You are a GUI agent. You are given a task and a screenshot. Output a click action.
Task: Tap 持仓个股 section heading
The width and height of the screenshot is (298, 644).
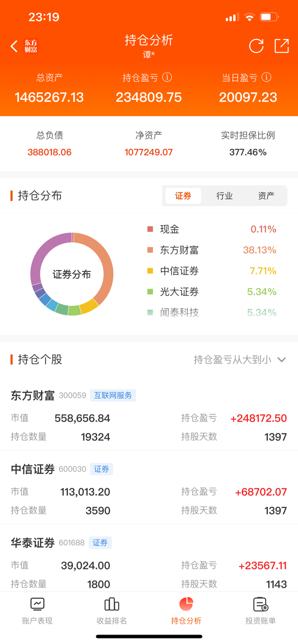40,360
